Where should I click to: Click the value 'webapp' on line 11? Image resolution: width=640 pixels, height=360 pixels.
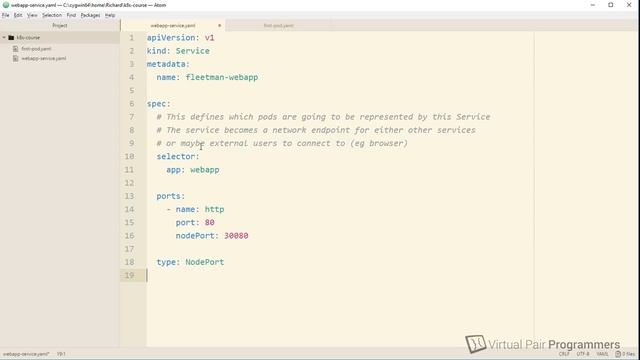pos(204,169)
